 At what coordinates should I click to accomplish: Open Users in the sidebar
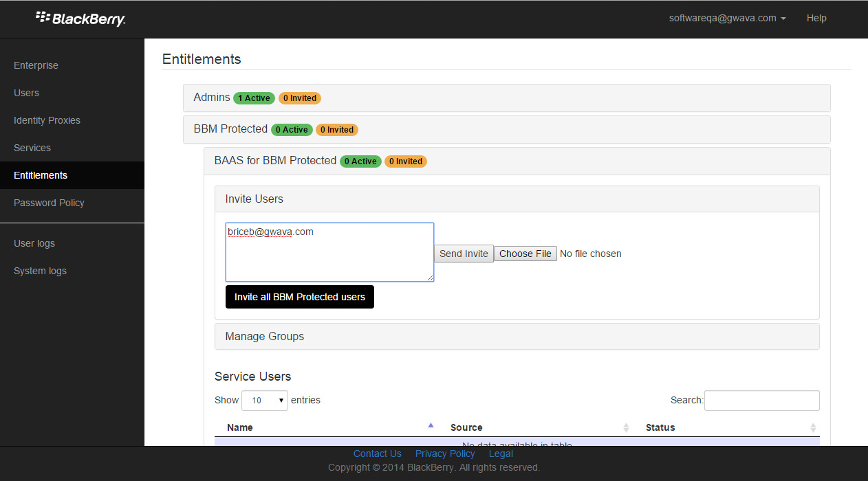point(26,93)
